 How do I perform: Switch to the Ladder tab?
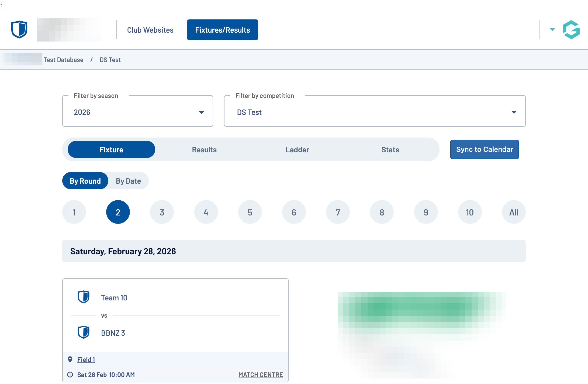(x=297, y=150)
